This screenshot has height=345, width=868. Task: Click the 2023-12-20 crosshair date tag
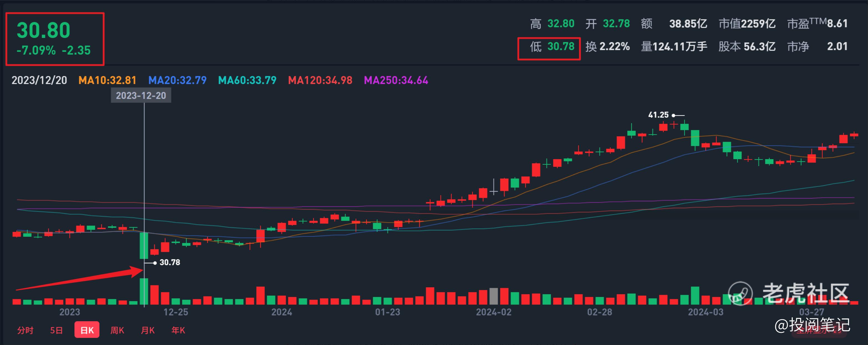tap(141, 95)
